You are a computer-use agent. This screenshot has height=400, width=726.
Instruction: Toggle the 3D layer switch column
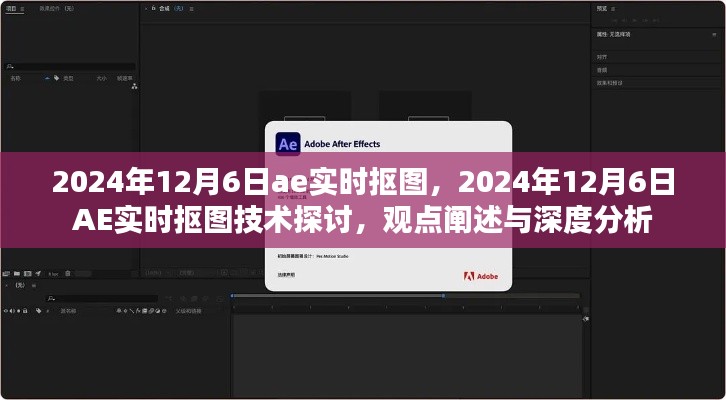[x=164, y=311]
